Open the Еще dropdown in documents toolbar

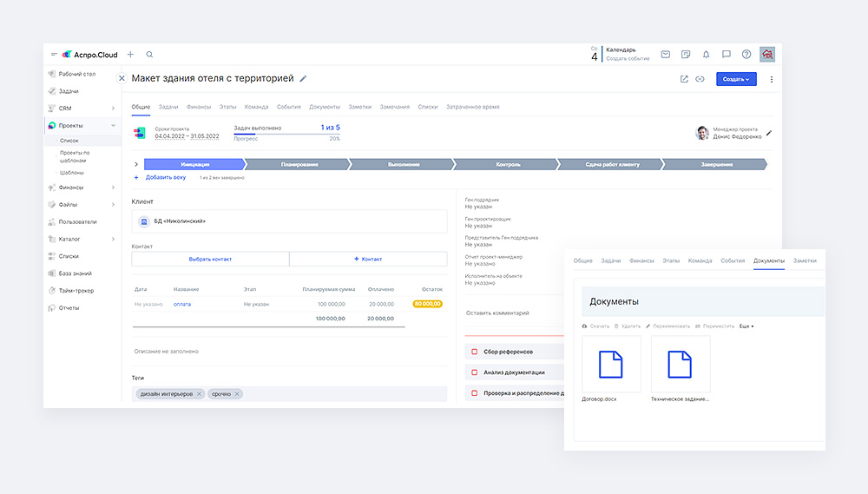tap(746, 326)
